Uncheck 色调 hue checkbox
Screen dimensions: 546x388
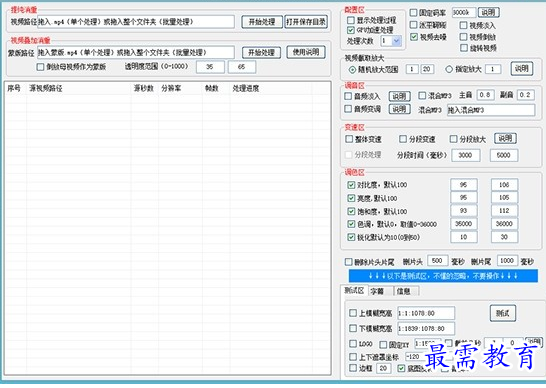pos(351,224)
